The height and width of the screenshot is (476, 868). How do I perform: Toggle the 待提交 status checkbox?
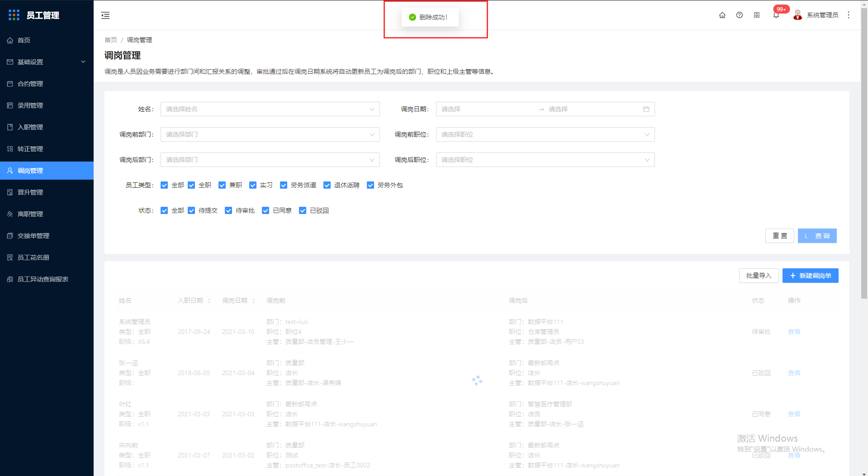(x=191, y=210)
